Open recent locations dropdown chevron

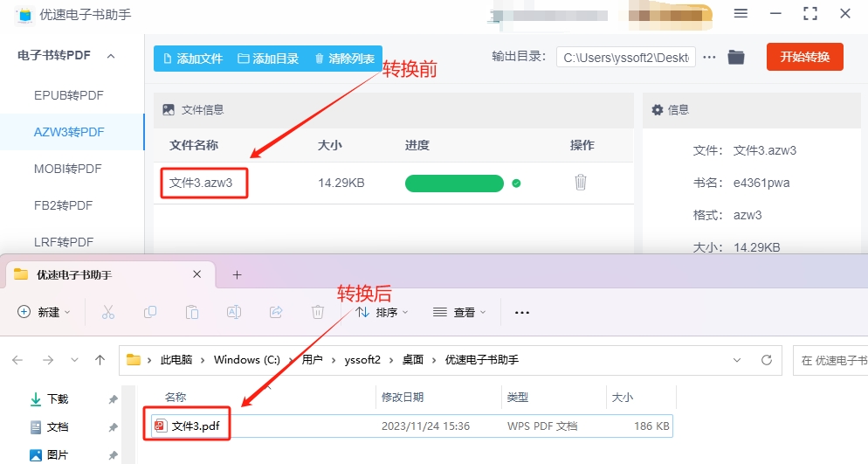click(x=74, y=360)
